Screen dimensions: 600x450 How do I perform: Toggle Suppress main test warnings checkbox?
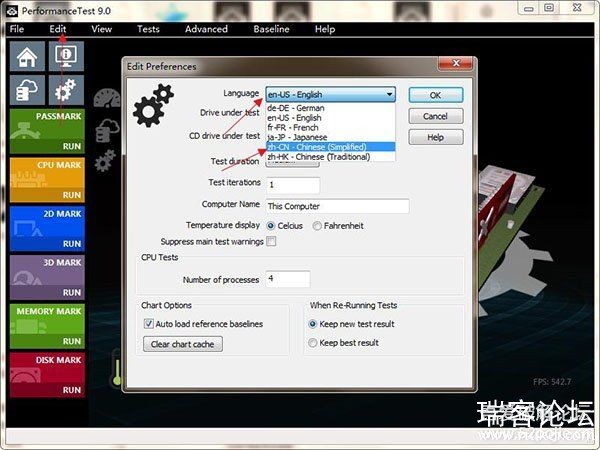(x=271, y=241)
